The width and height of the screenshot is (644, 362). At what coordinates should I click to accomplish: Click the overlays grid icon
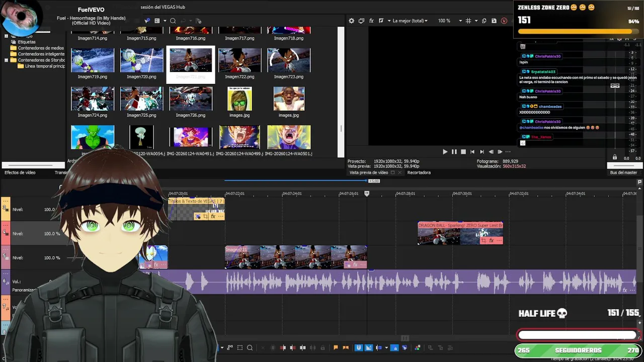pos(468,21)
